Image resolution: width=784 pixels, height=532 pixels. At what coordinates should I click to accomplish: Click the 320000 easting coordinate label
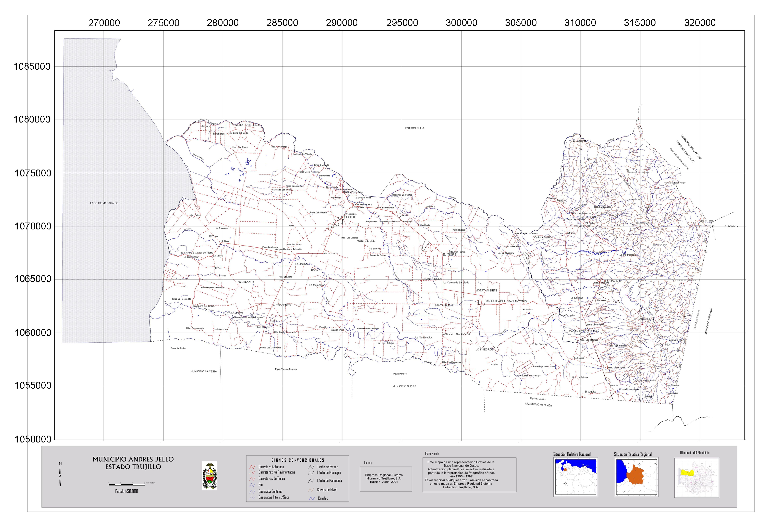point(700,23)
